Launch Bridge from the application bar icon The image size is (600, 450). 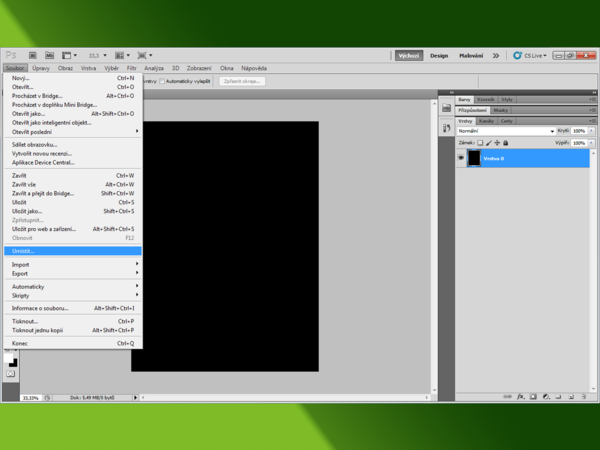pos(34,56)
